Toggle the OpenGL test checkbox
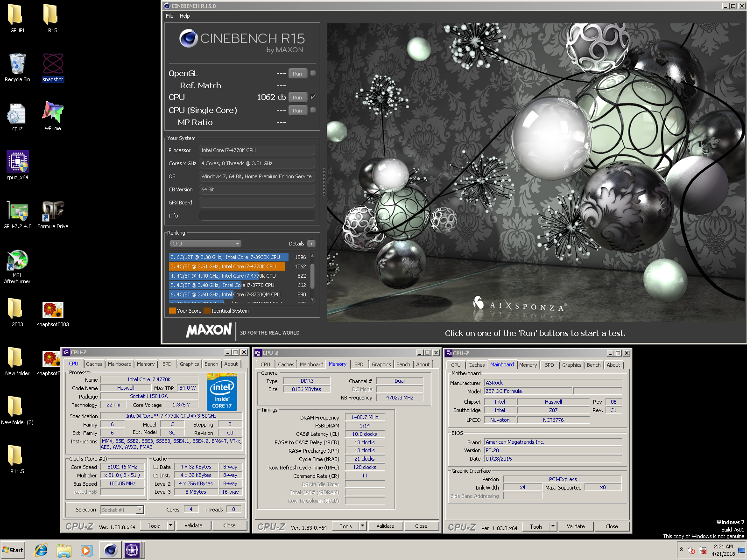 tap(313, 73)
